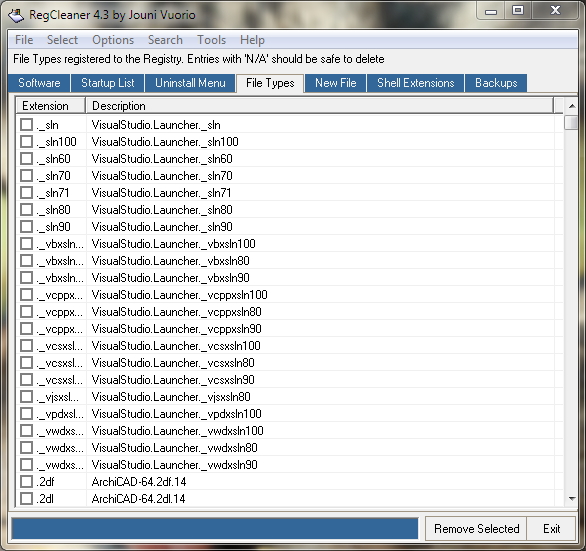Viewport: 586px width, 551px height.
Task: Tick checkbox for VisualStudio.Launcher._vwdxsln80 row
Action: (27, 448)
